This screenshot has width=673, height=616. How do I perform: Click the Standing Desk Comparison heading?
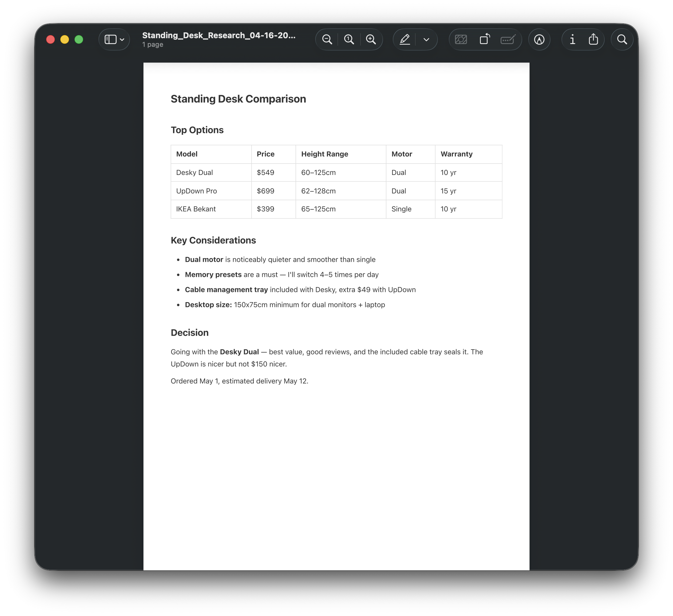point(238,99)
